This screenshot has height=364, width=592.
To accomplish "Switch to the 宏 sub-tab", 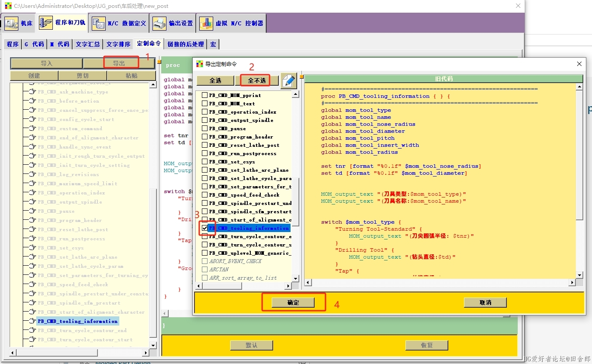I will [x=213, y=44].
